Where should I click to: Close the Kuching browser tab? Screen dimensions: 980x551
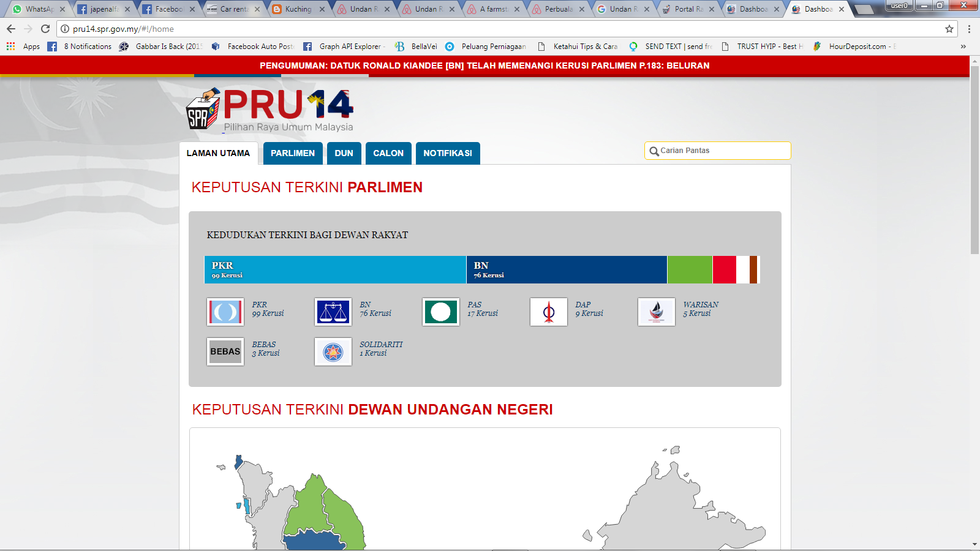pos(322,9)
